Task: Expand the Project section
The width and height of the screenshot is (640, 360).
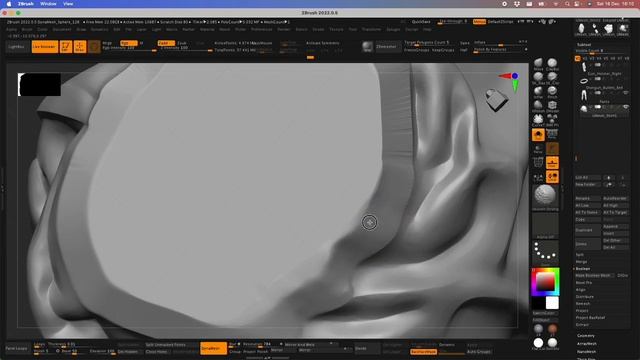Action: (582, 311)
